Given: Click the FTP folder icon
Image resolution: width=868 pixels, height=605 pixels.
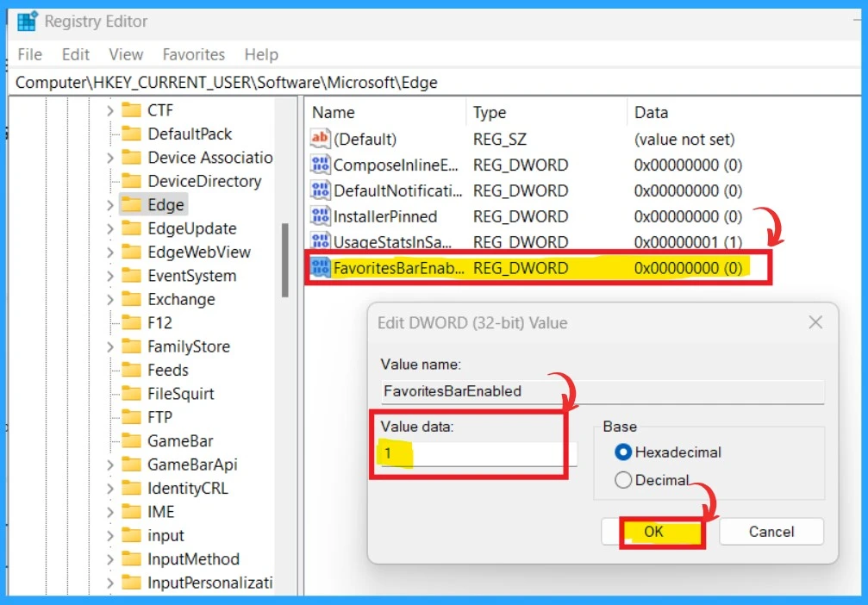Looking at the screenshot, I should [131, 417].
